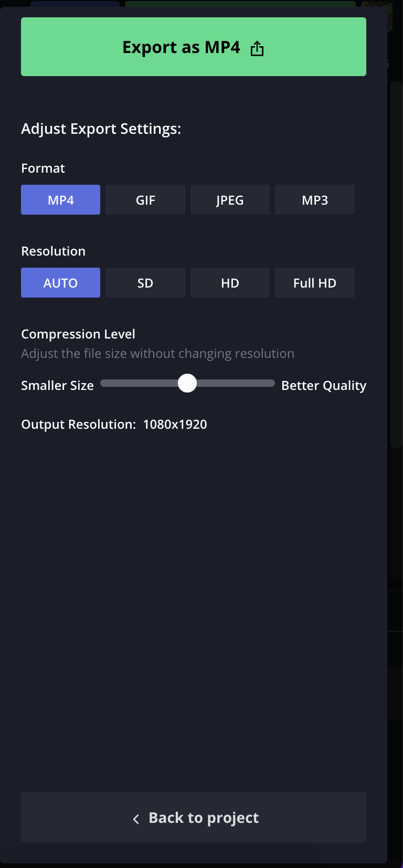Click the Smaller Size label
The width and height of the screenshot is (403, 868).
point(57,386)
